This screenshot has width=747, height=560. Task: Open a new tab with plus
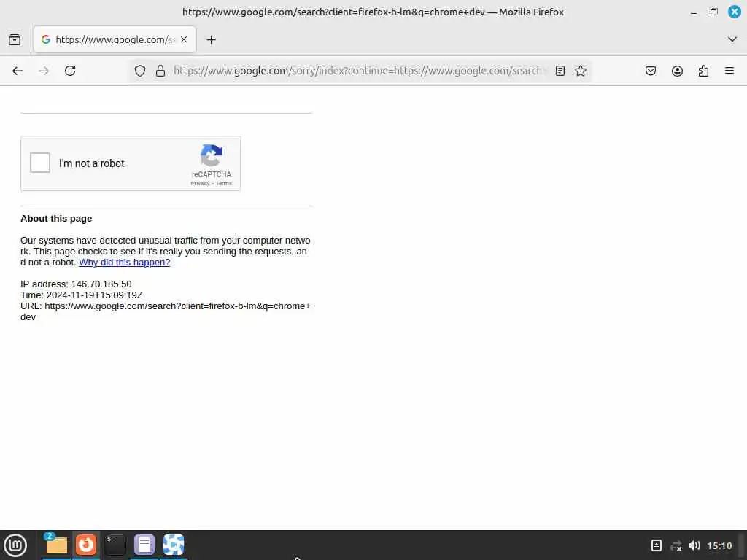[211, 40]
